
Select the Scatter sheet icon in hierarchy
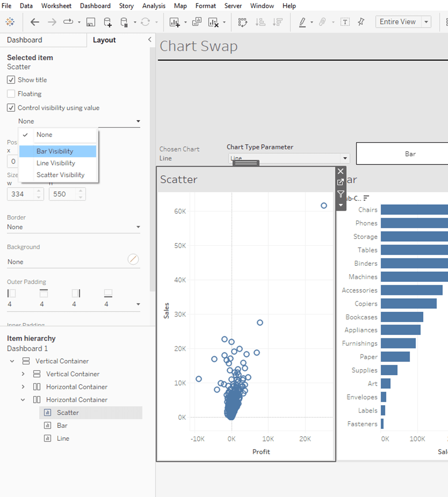[x=47, y=412]
